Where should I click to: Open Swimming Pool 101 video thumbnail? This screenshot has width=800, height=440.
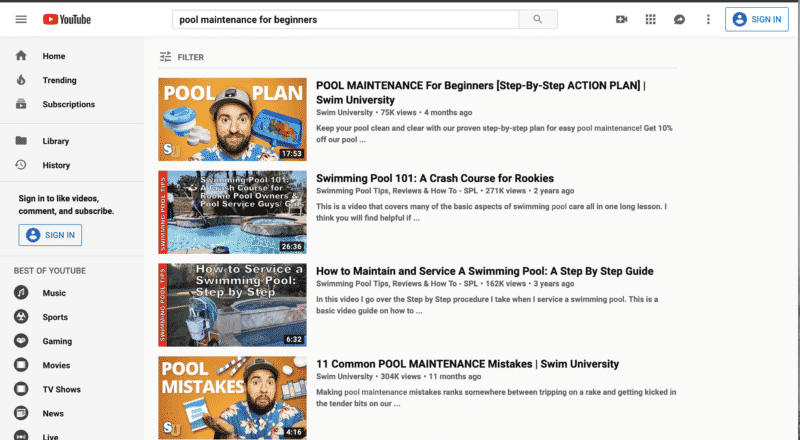232,212
